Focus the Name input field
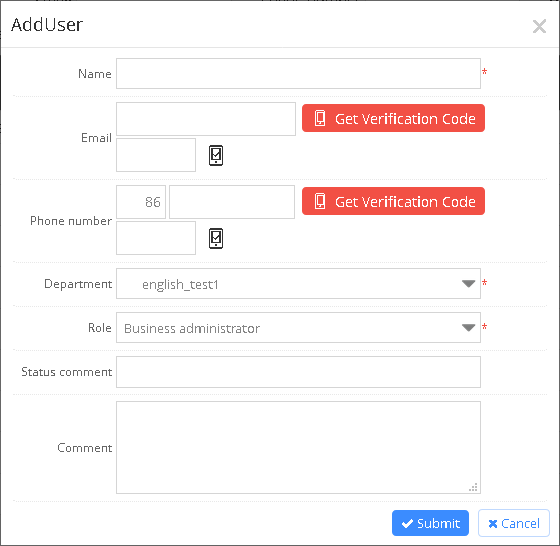This screenshot has width=560, height=546. (298, 74)
